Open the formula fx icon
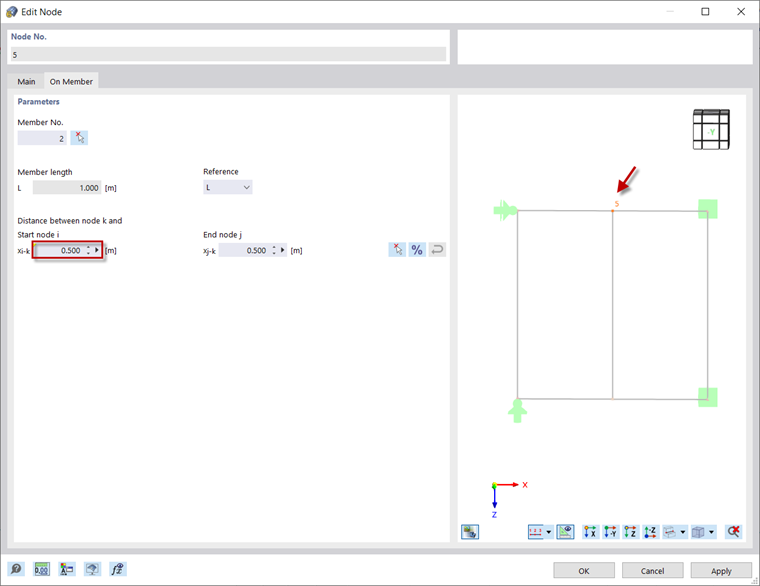760x586 pixels. point(118,569)
